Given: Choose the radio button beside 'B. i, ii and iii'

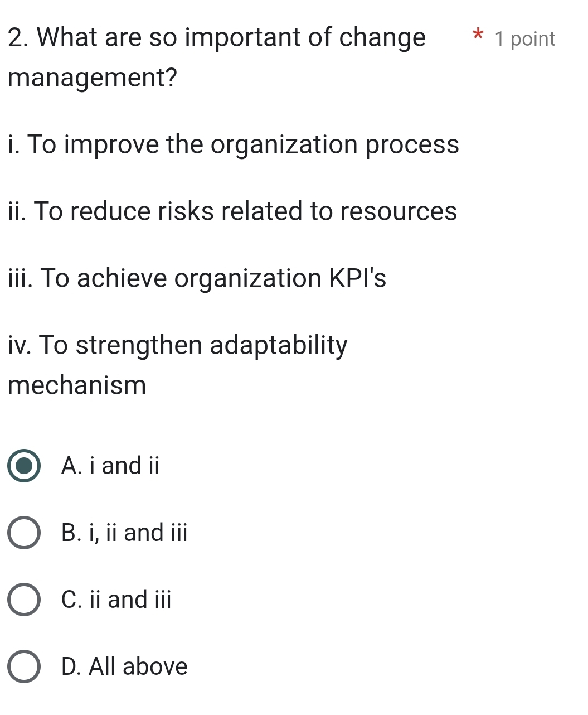Looking at the screenshot, I should [24, 533].
